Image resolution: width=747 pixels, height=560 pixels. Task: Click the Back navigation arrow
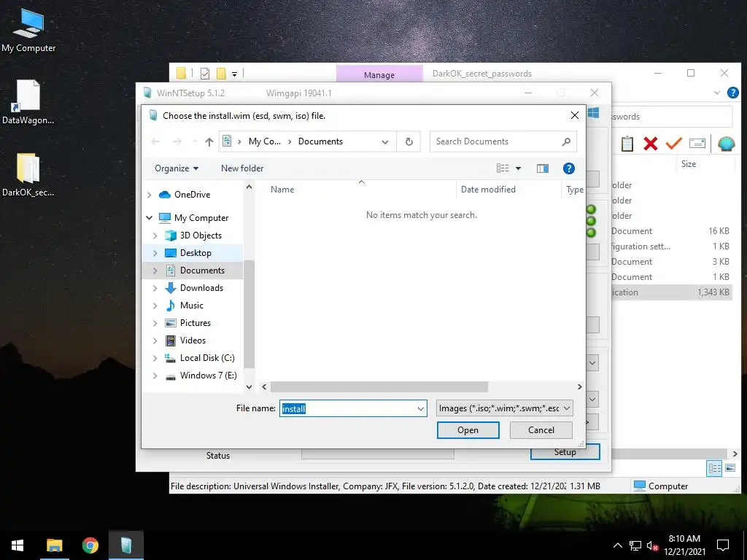155,141
